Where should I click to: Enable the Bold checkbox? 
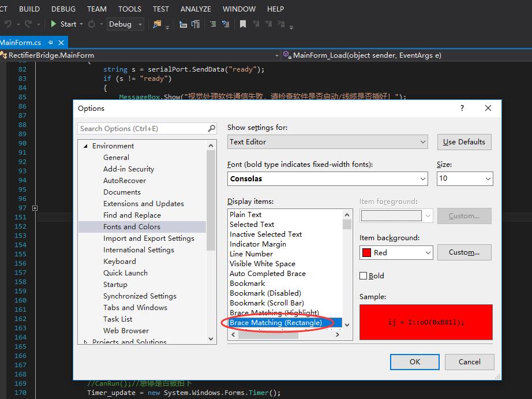[x=363, y=276]
